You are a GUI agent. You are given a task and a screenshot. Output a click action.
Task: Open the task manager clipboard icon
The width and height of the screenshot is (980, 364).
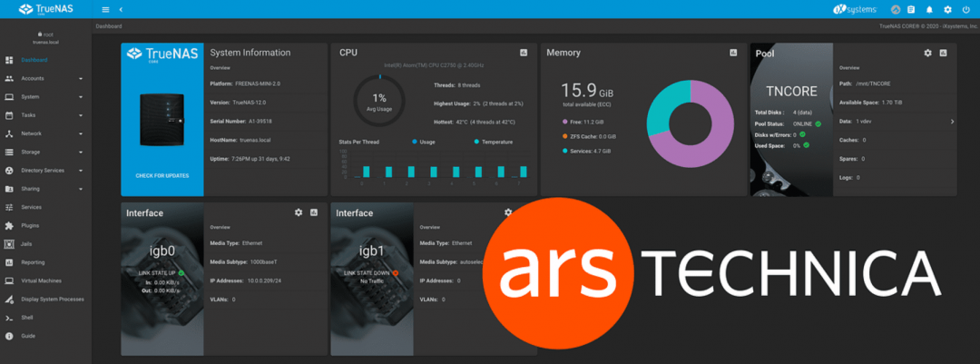pyautogui.click(x=911, y=9)
